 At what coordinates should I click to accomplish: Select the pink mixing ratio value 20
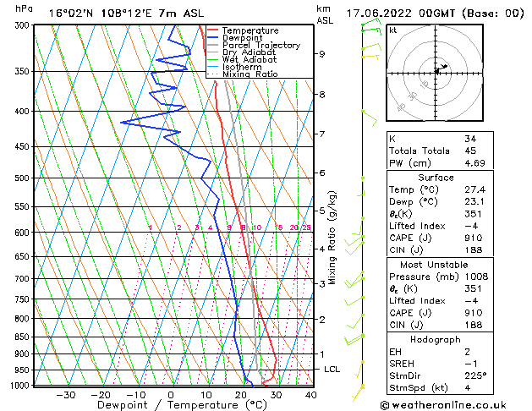[293, 227]
